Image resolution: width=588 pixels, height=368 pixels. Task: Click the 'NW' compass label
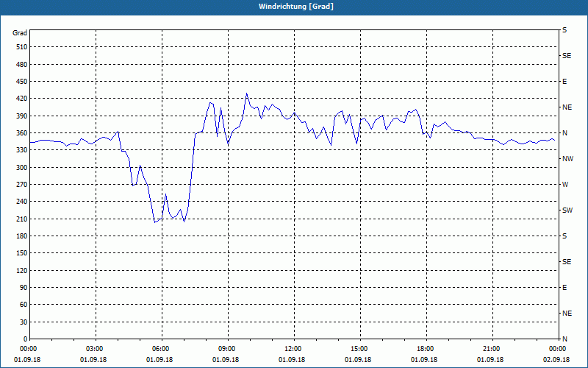click(x=568, y=159)
